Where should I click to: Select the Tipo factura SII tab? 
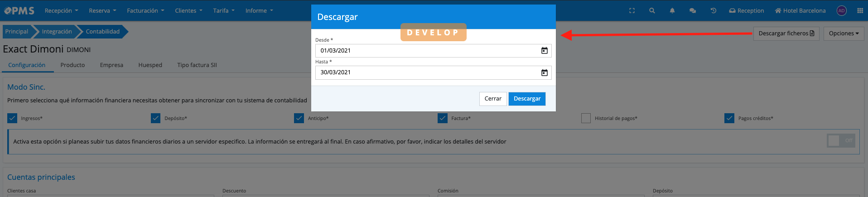click(x=197, y=65)
